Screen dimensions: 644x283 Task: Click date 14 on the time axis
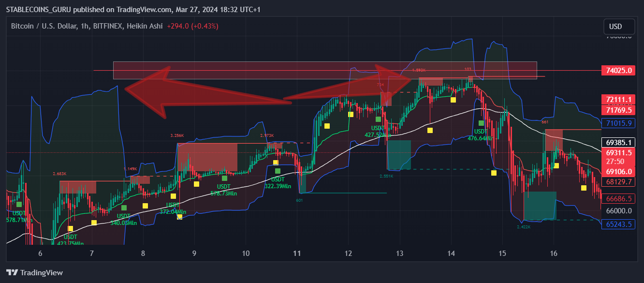pyautogui.click(x=451, y=253)
